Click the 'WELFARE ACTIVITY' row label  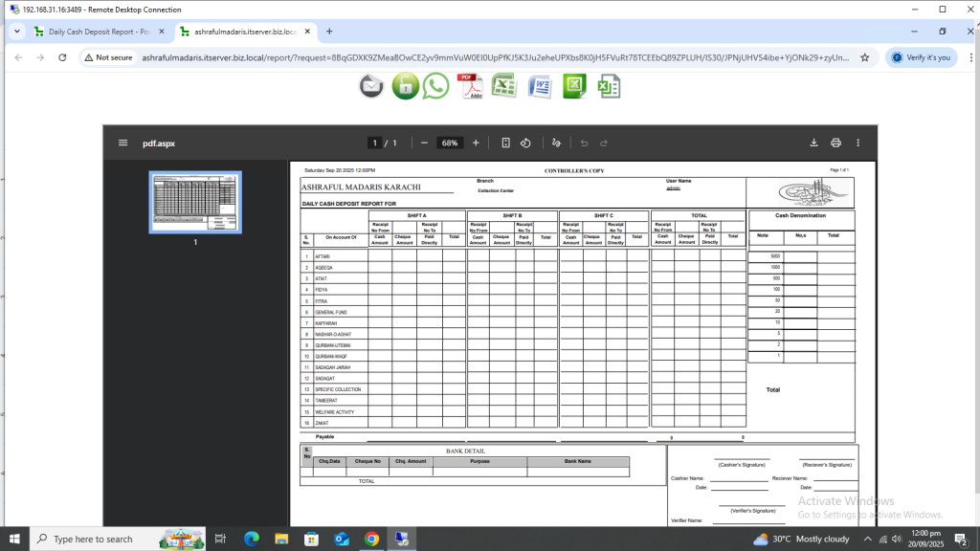pyautogui.click(x=334, y=412)
